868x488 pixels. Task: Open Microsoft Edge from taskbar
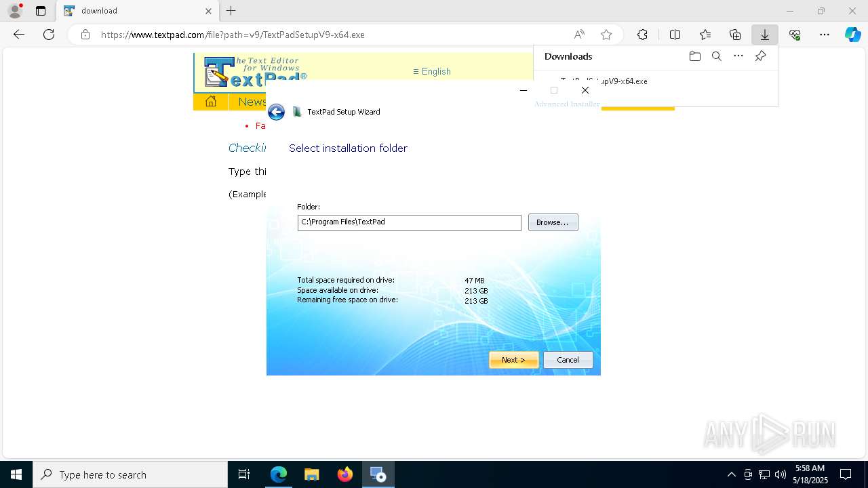tap(279, 474)
